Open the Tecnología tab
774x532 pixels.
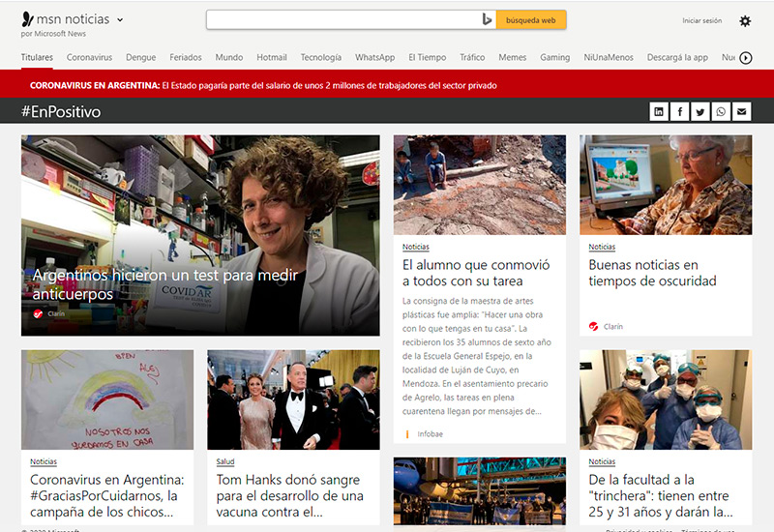(x=320, y=58)
